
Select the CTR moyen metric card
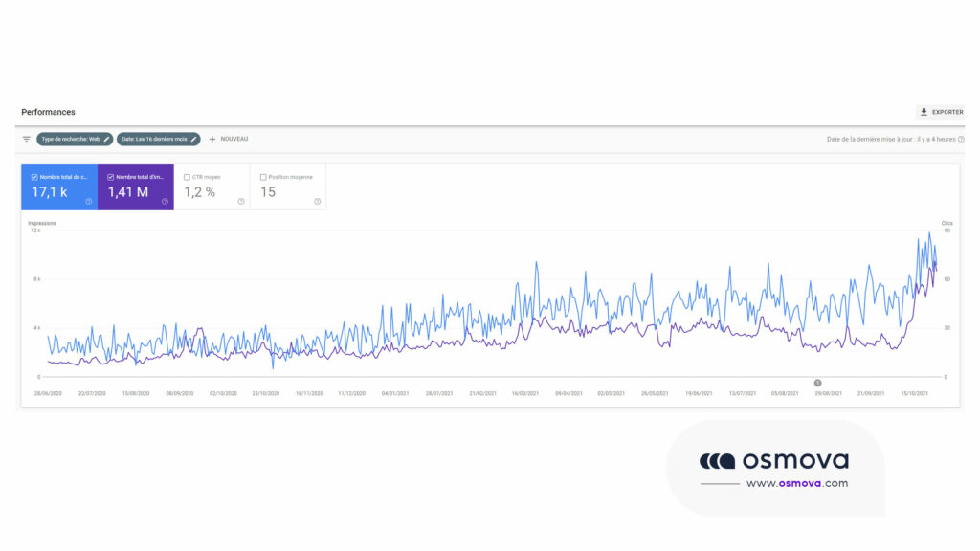tap(212, 188)
